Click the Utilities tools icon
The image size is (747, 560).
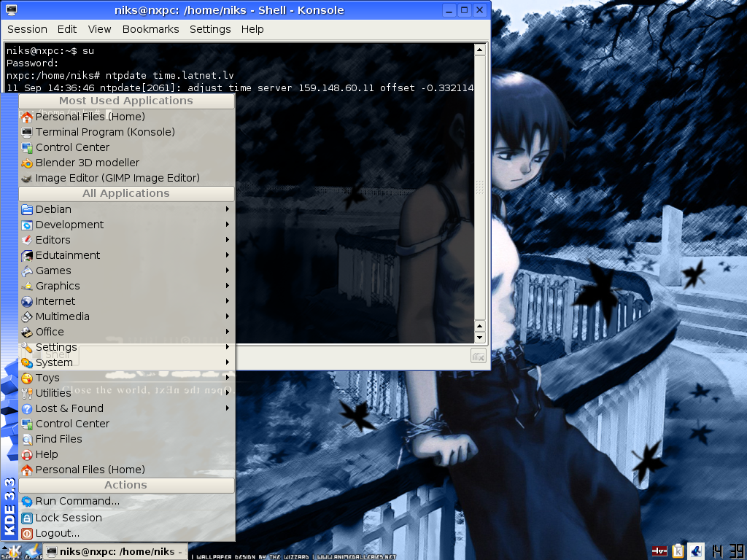tap(27, 393)
